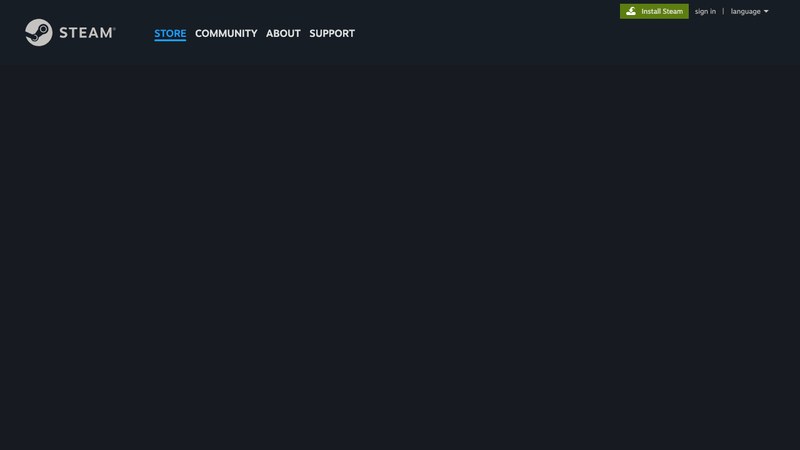Click the STEAM wordmark text
800x450 pixels.
coord(87,33)
